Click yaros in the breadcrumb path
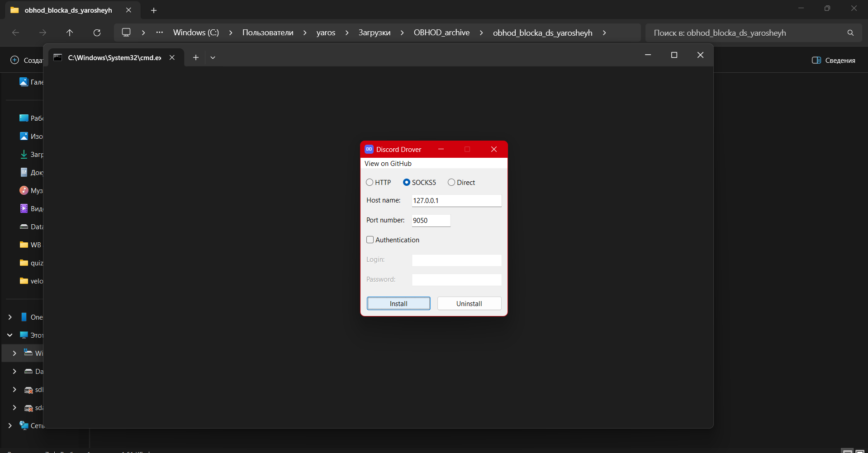 point(326,33)
